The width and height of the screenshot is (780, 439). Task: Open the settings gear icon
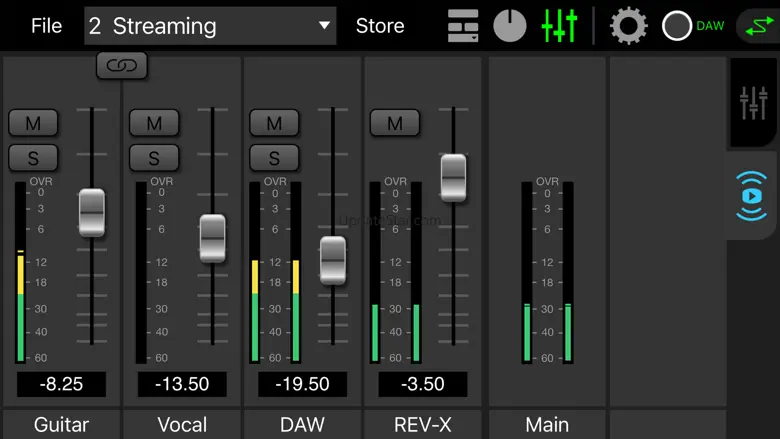click(628, 26)
